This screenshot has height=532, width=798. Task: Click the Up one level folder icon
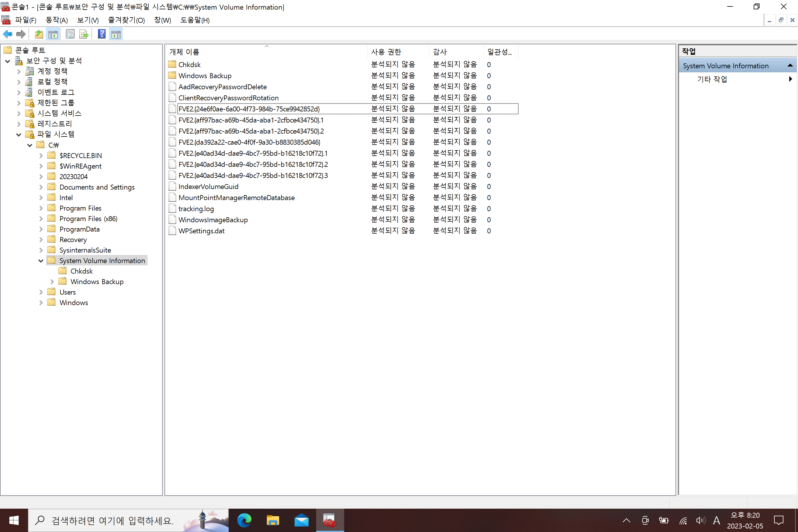(x=39, y=34)
